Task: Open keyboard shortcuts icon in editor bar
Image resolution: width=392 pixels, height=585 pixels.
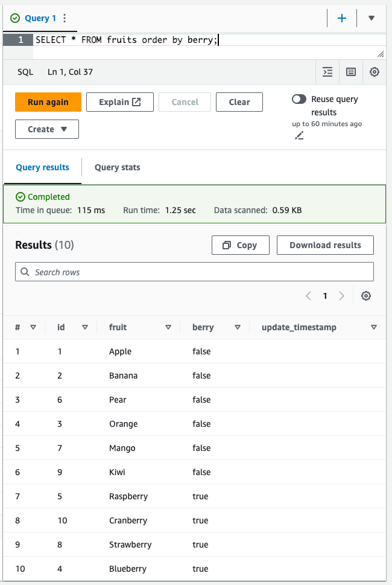Action: [x=351, y=72]
